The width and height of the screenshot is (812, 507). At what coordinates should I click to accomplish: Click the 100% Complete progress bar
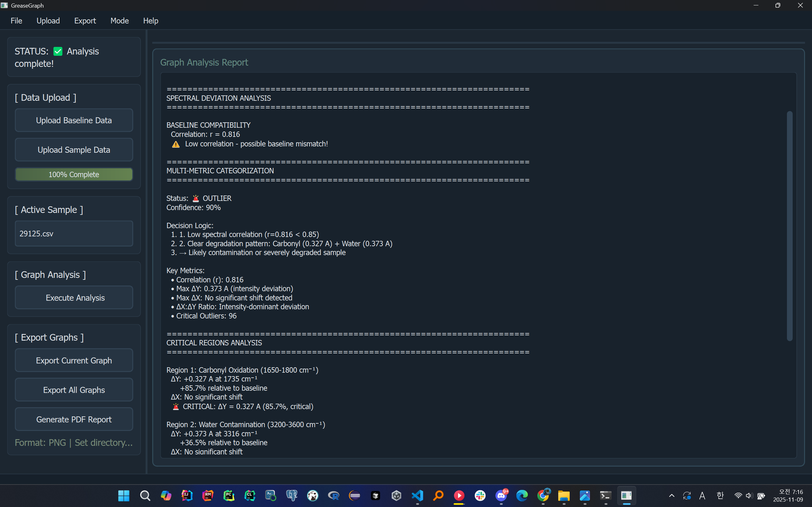(x=74, y=174)
